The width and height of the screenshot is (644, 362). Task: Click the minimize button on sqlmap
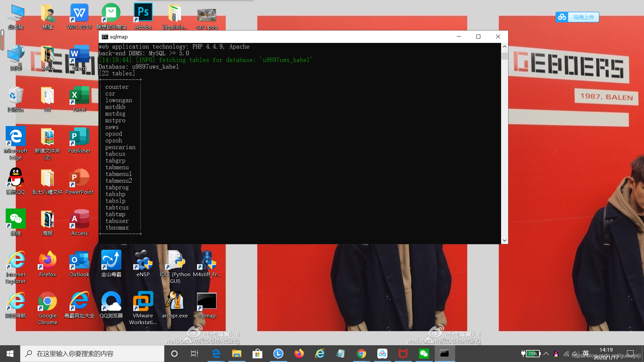pyautogui.click(x=459, y=36)
